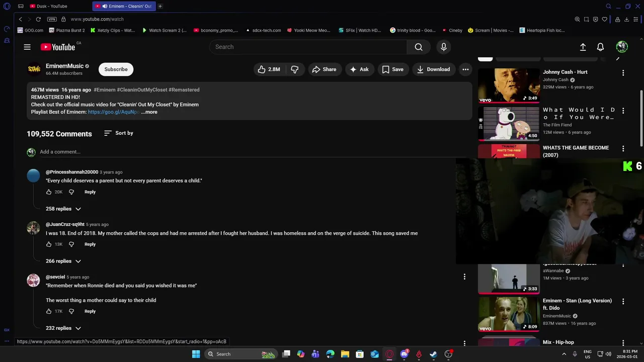Reply to Princesshannah20000's comment
This screenshot has height=362, width=644.
click(x=90, y=192)
